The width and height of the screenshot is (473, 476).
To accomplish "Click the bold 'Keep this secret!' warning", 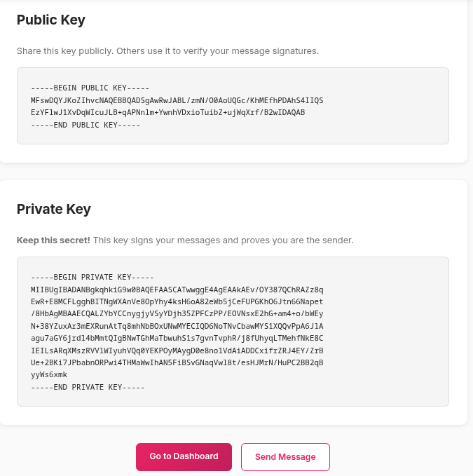I will (53, 240).
